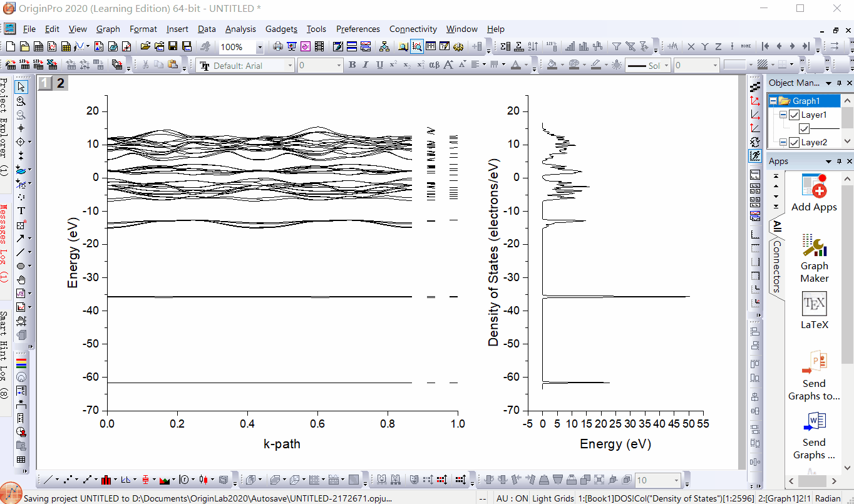
Task: Create a new workbook
Action: click(39, 46)
